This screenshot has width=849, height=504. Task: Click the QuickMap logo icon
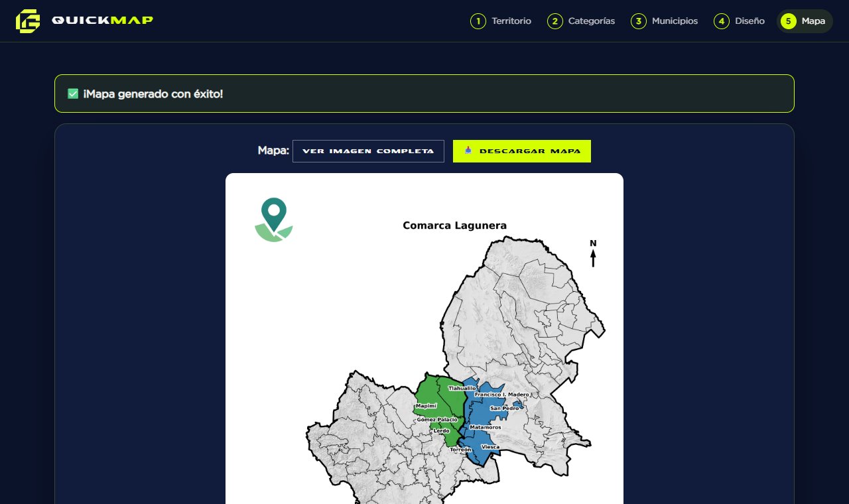pos(28,21)
